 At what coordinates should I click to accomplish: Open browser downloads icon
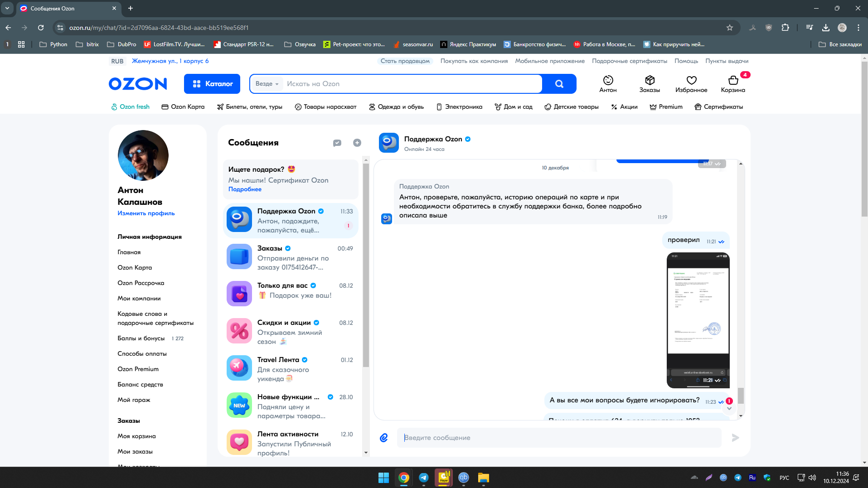[826, 28]
